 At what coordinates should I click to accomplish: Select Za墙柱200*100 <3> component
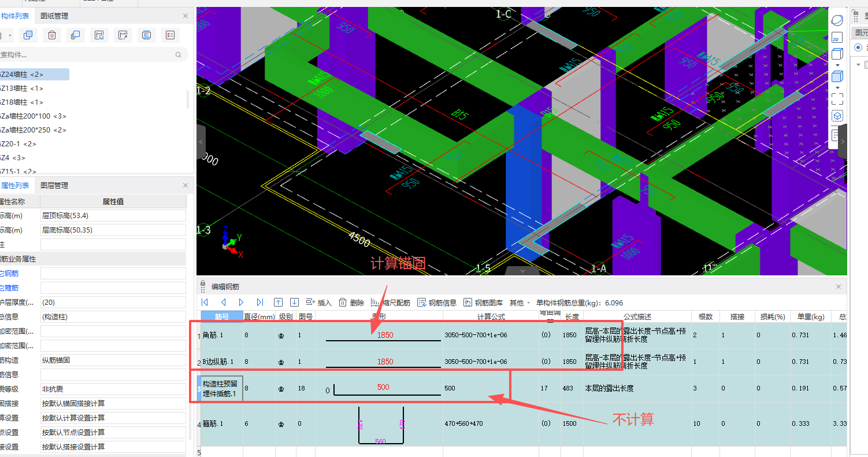(34, 116)
